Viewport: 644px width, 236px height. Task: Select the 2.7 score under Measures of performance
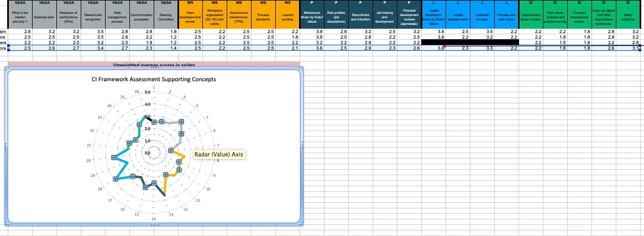point(69,49)
